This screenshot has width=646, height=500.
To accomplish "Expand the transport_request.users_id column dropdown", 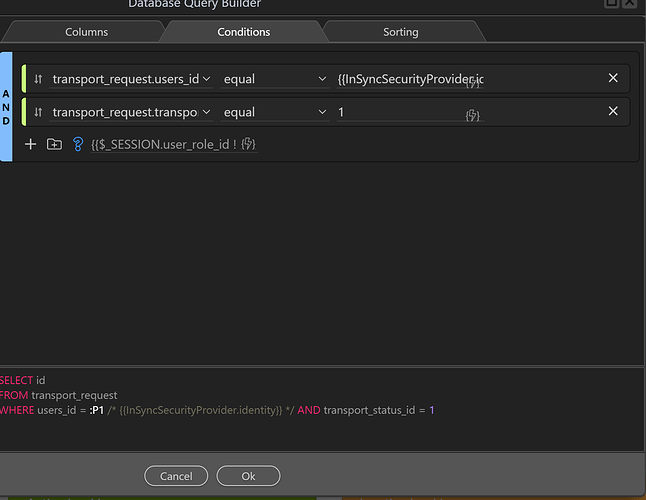I will coord(207,79).
